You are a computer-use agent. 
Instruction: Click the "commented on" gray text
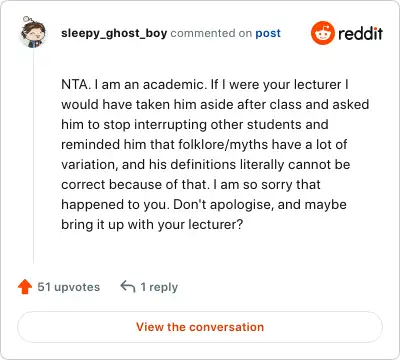tap(211, 33)
